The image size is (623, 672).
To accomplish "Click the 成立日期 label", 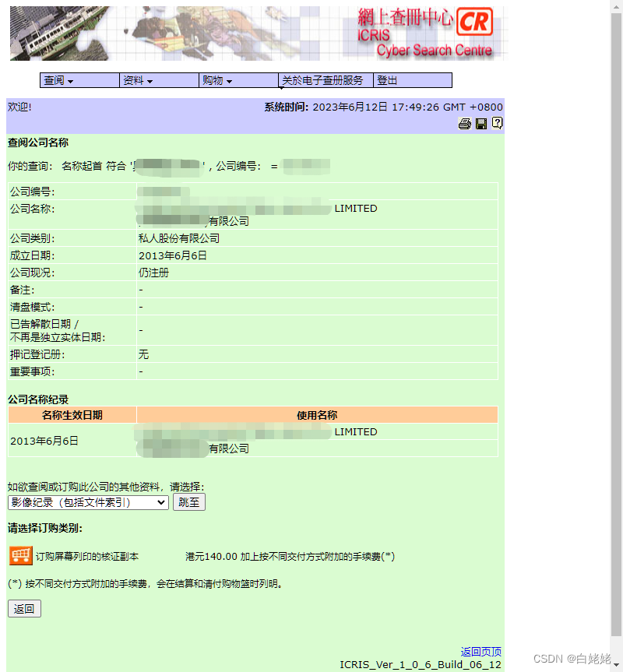I will click(x=32, y=255).
